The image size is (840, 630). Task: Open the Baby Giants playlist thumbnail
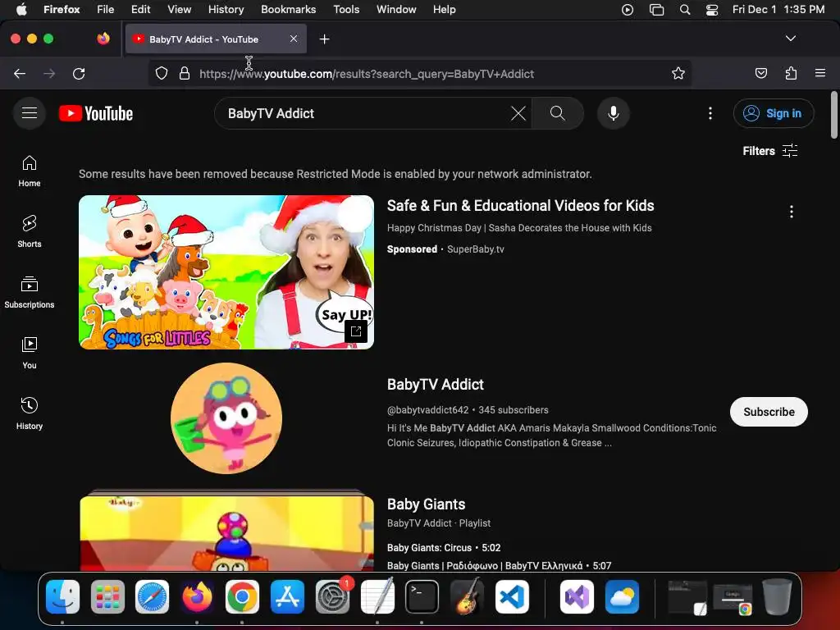click(x=226, y=530)
